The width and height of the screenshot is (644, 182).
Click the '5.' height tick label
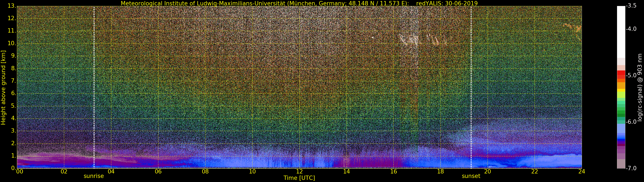(x=13, y=106)
